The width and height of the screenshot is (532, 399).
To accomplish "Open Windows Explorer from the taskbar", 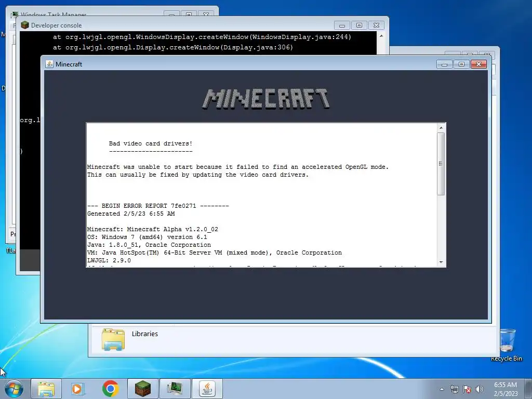I will (x=46, y=389).
